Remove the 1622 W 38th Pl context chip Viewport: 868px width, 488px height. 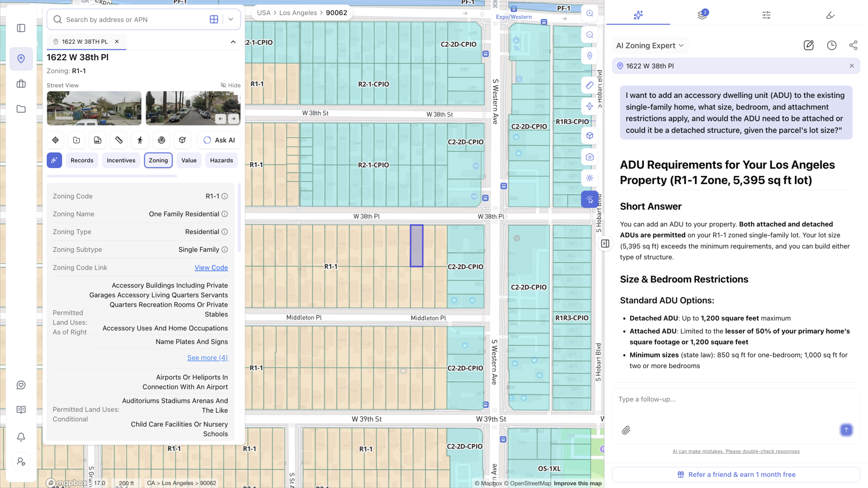click(851, 66)
